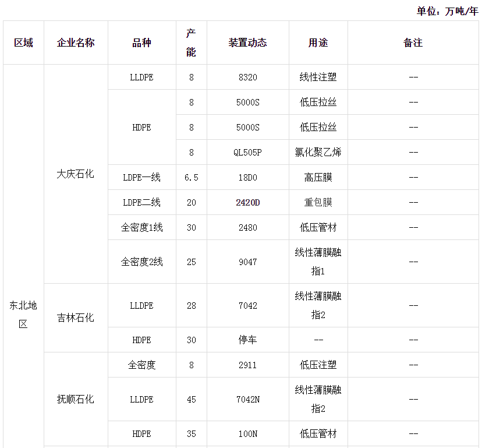Click the 装置动态 column header
This screenshot has width=482, height=448.
248,43
